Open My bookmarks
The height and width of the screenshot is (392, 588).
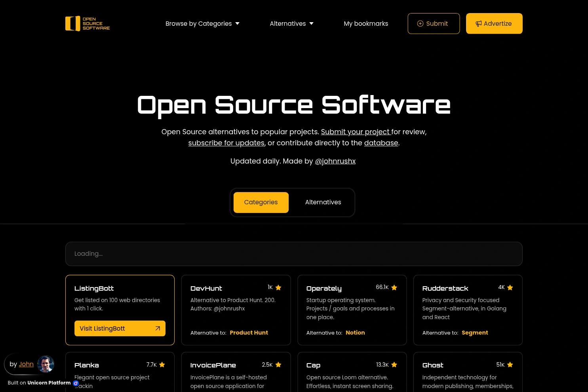(366, 23)
